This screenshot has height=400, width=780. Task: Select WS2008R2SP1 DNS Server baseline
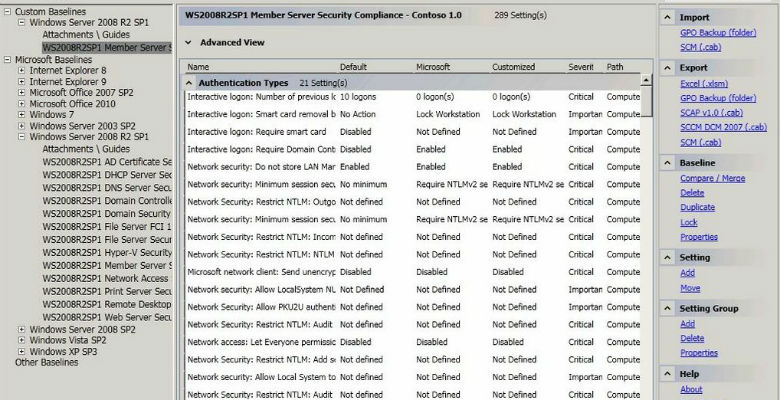point(107,188)
